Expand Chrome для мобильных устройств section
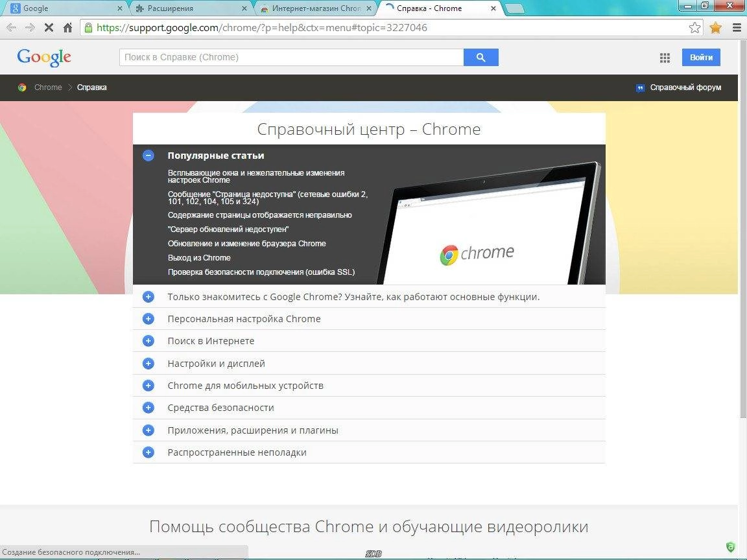This screenshot has width=747, height=560. point(148,385)
